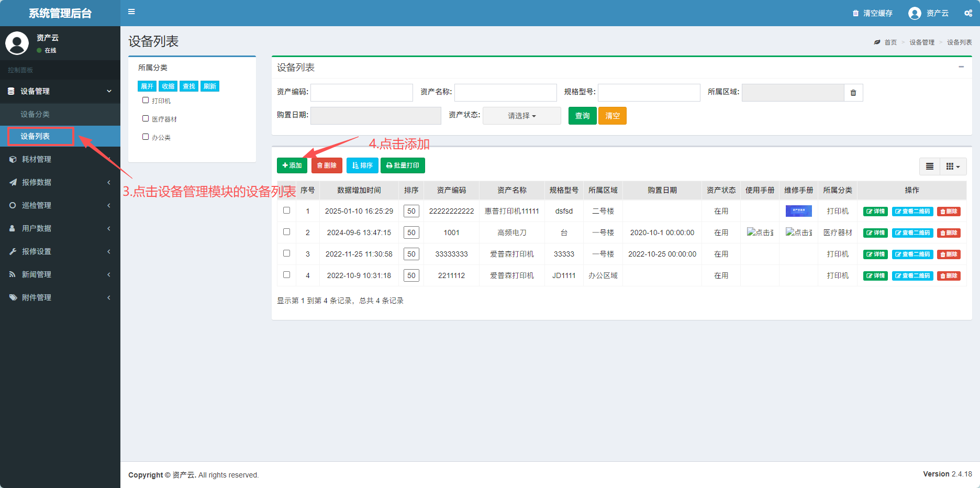Click the 资产编码 input field
Screen dimensions: 980x488
(361, 93)
